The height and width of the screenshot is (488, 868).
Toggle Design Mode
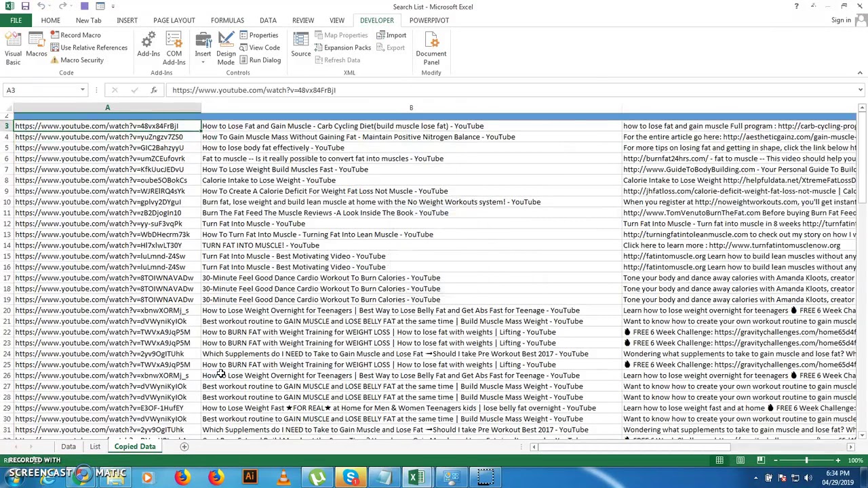click(226, 48)
